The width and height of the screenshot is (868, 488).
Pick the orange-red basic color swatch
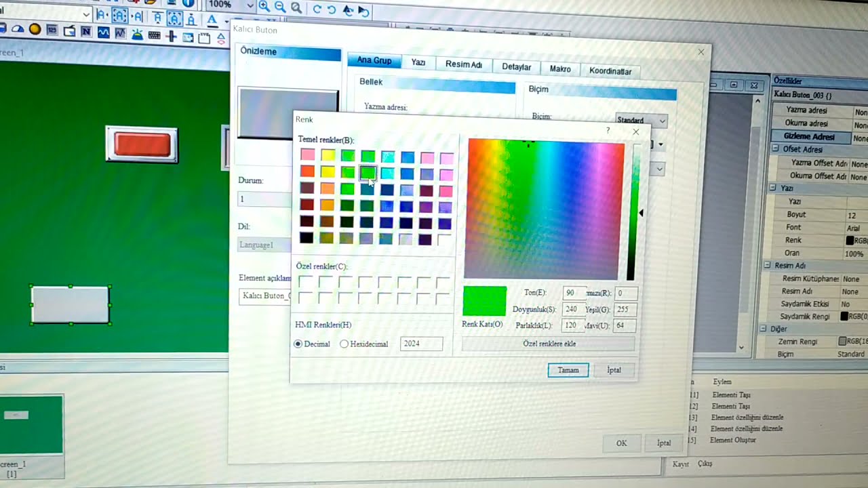pyautogui.click(x=308, y=171)
